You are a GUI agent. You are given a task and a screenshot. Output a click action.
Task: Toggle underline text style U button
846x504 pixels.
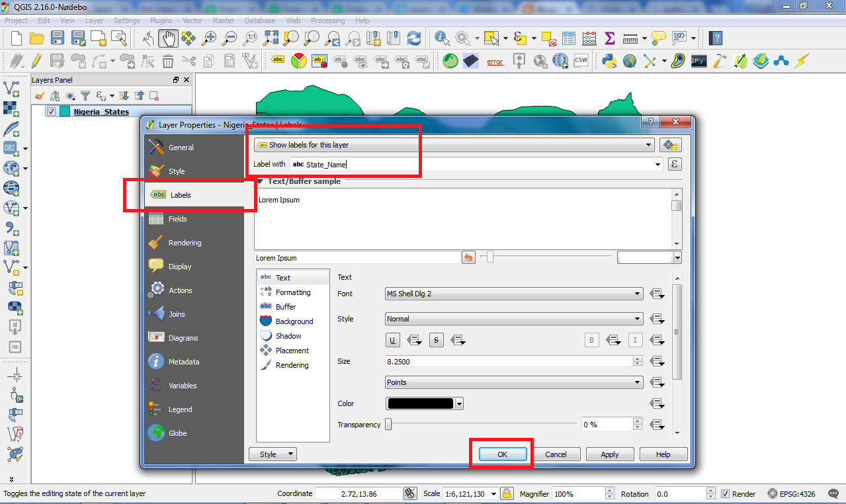coord(393,340)
